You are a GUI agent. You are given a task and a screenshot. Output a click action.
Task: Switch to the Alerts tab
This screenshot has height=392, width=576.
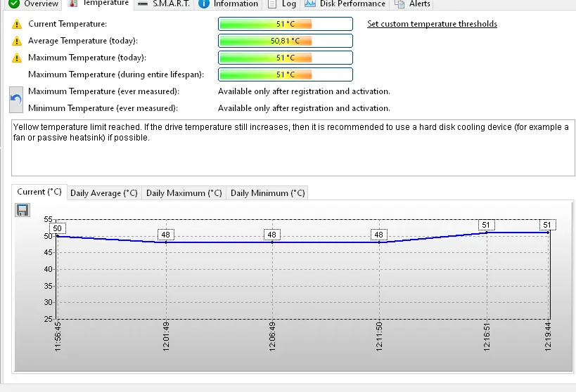point(412,4)
